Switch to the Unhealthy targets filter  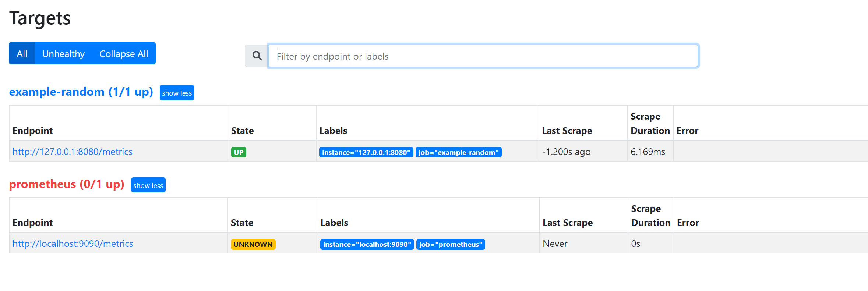(x=63, y=54)
